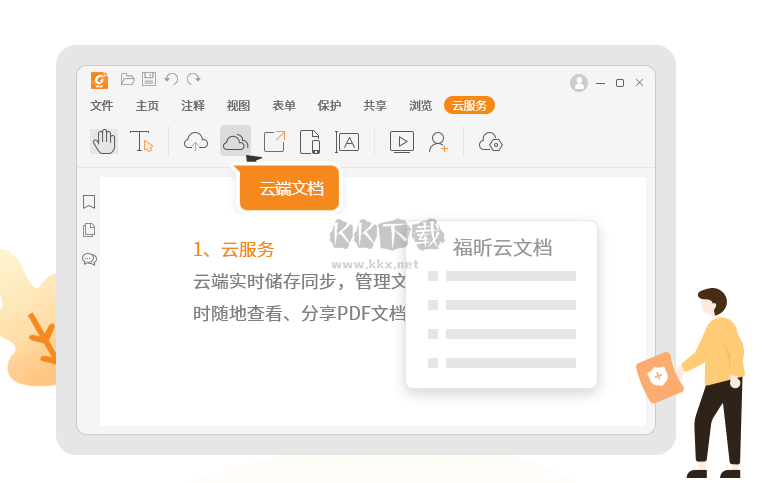
Task: Undo the last action
Action: 171,79
